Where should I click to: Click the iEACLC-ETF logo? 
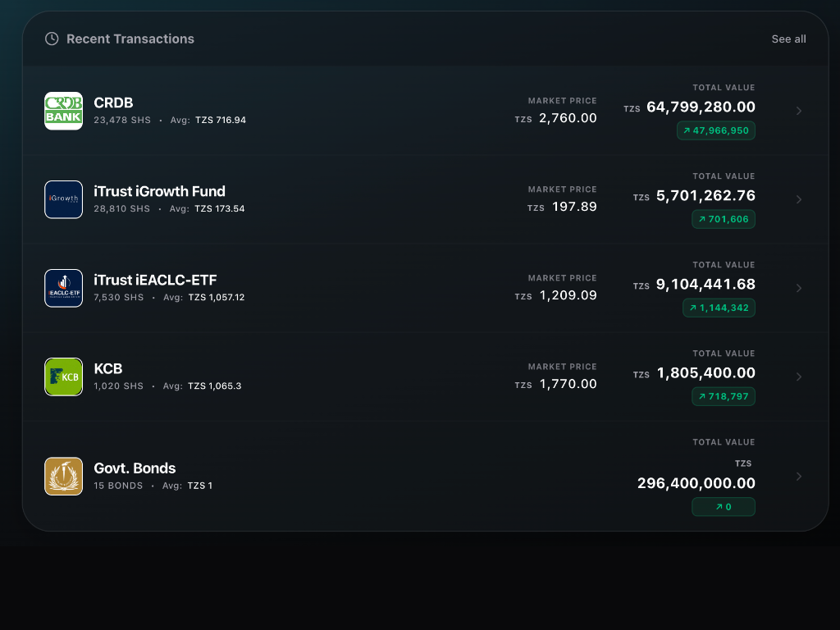coord(63,288)
